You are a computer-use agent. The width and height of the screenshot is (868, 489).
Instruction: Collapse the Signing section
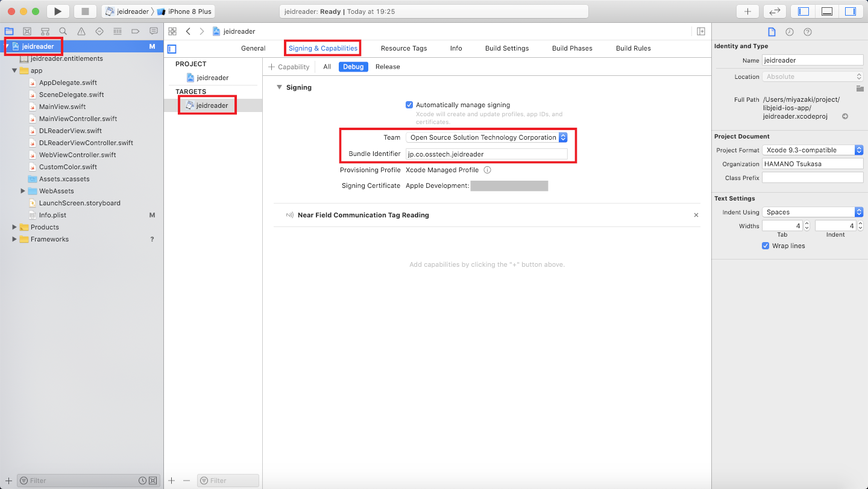(x=279, y=87)
